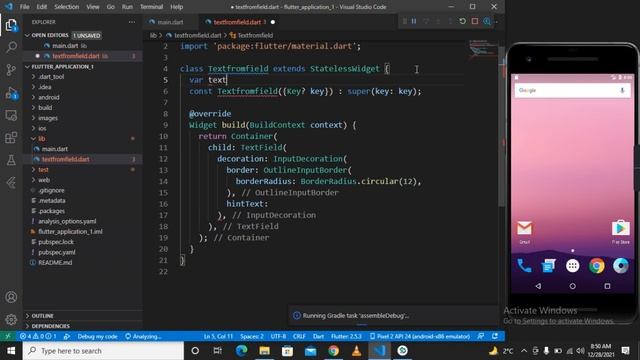Open Explorer panel more actions ellipsis
This screenshot has width=640, height=360.
[132, 22]
